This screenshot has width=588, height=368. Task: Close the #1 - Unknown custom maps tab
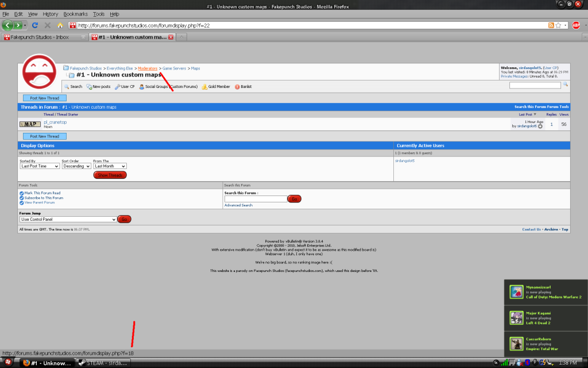[171, 37]
